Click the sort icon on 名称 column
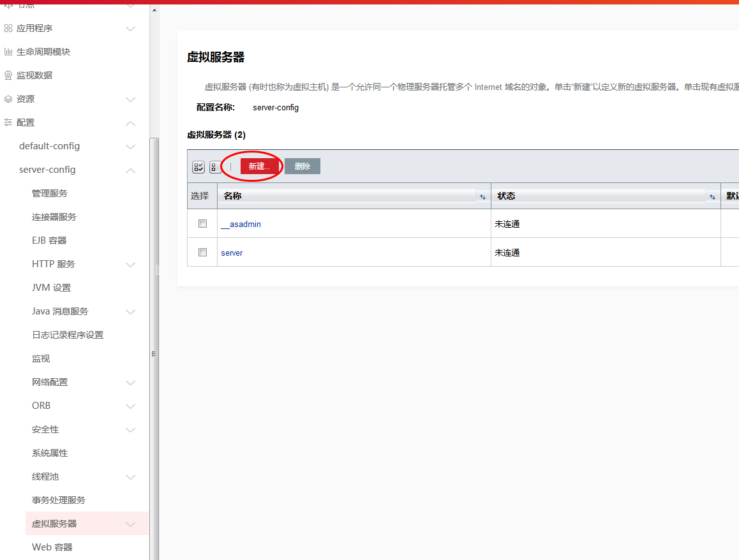739x560 pixels. click(x=482, y=197)
